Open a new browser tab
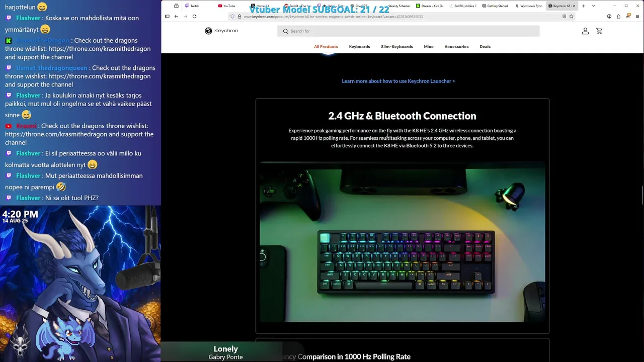The height and width of the screenshot is (362, 644). 583,6
